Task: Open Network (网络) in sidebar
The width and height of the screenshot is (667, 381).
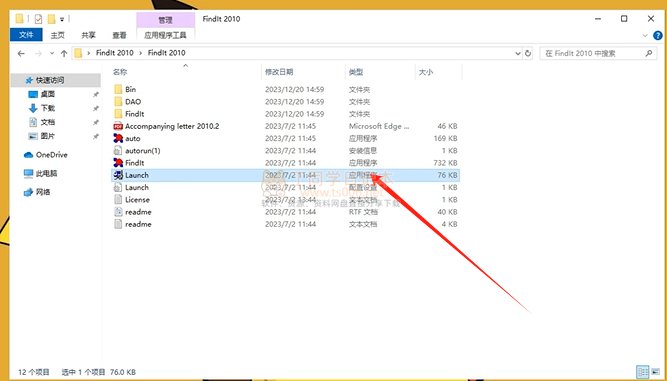Action: pyautogui.click(x=43, y=192)
